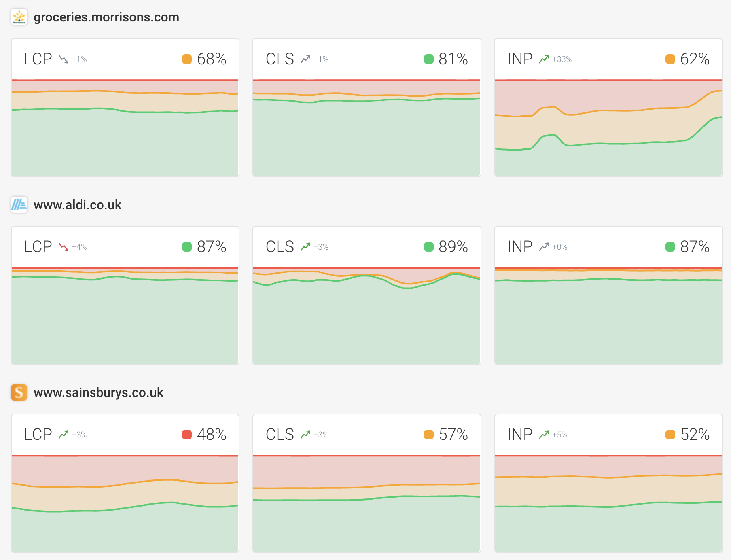731x560 pixels.
Task: Click the green status dot beside Aldi 89%
Action: (x=428, y=247)
